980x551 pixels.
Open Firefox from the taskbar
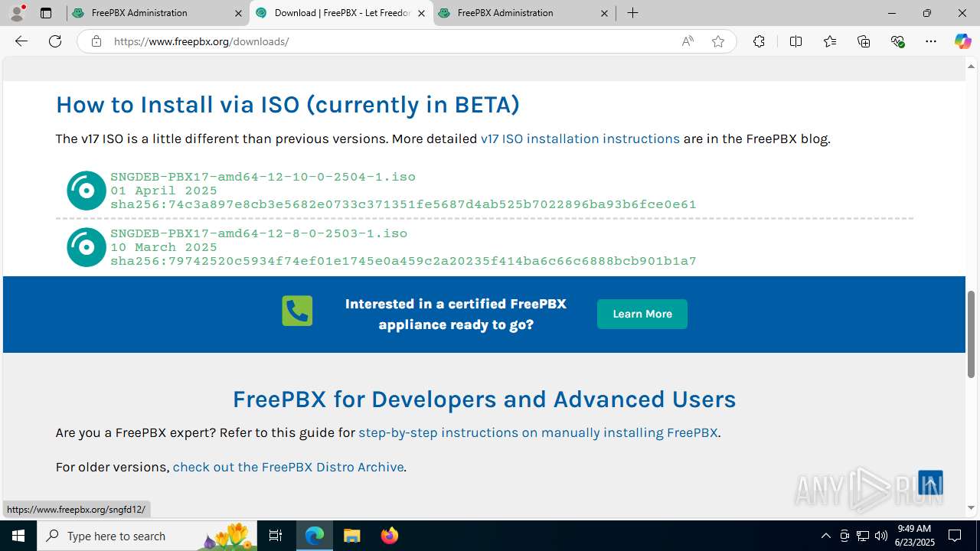tap(389, 536)
